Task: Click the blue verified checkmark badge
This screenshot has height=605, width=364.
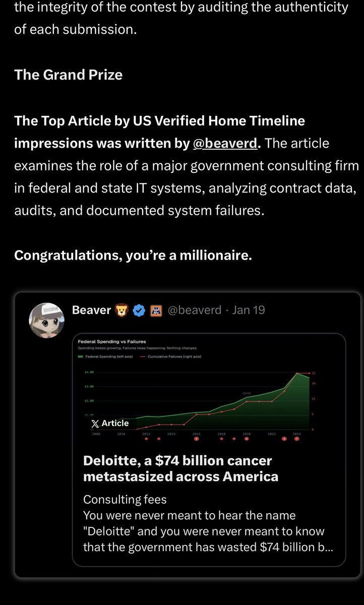Action: [139, 311]
